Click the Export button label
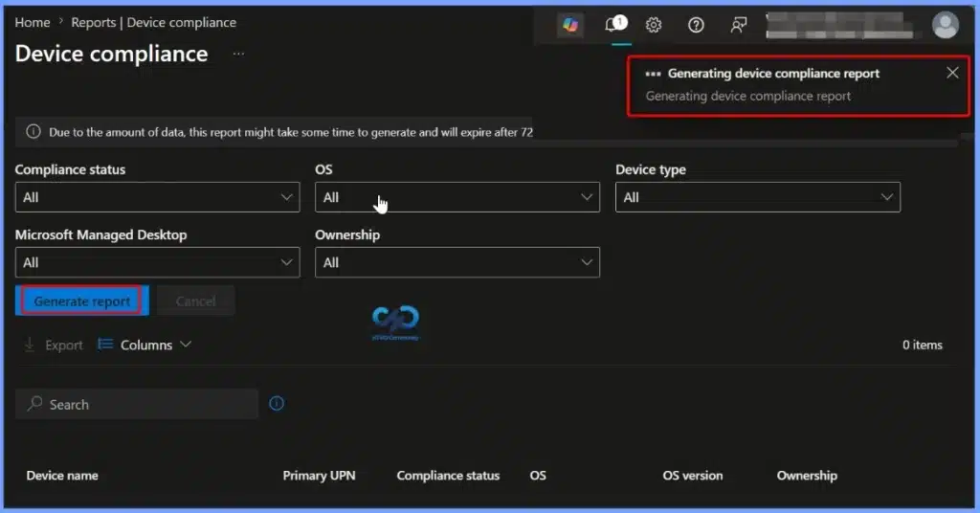Image resolution: width=980 pixels, height=513 pixels. pos(64,345)
